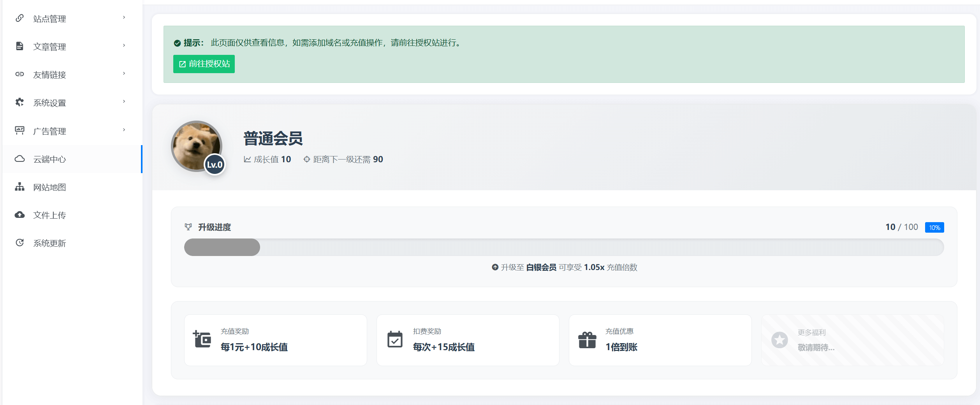Click the 广告管理 ad icon
Image resolution: width=980 pixels, height=405 pixels.
(20, 130)
